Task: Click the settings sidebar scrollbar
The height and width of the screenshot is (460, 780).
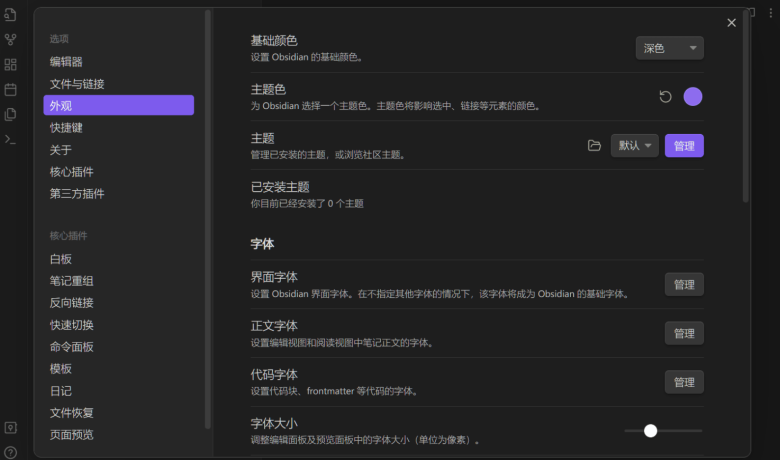Action: pyautogui.click(x=208, y=219)
